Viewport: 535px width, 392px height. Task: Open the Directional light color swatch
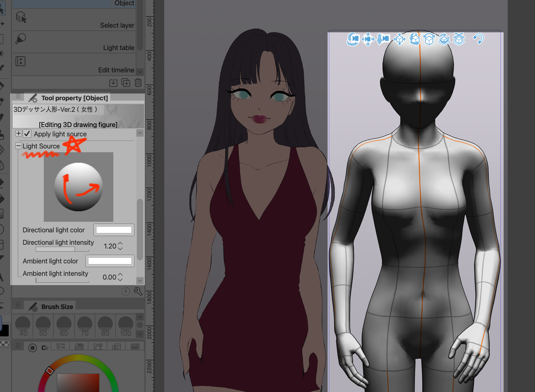pos(114,230)
